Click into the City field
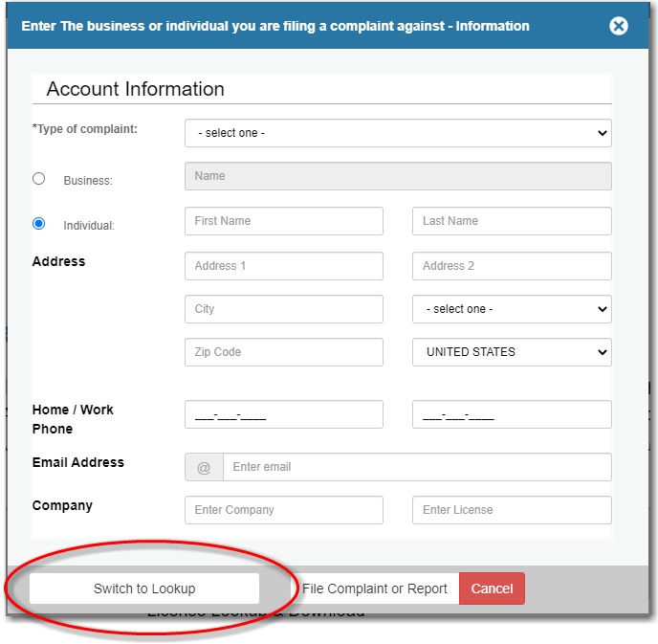 [x=283, y=309]
